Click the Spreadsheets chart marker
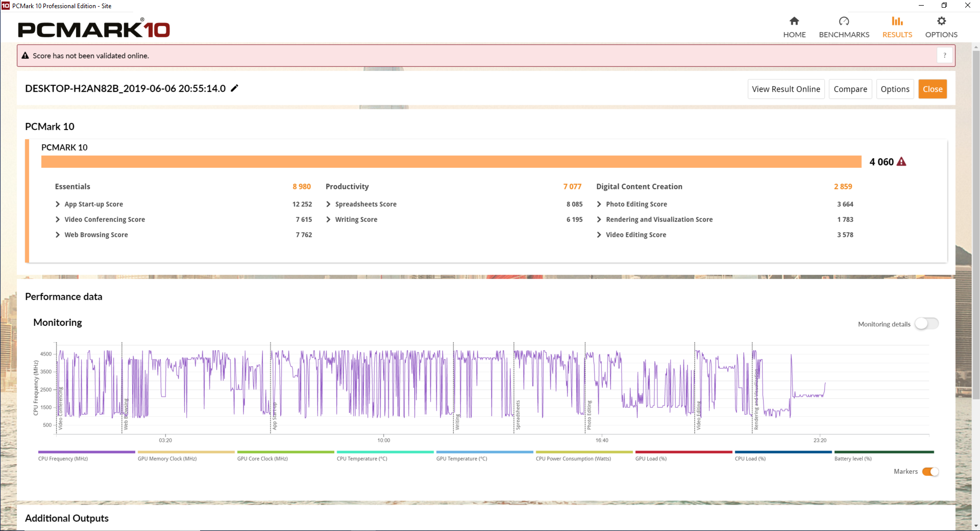The width and height of the screenshot is (980, 531). click(x=518, y=415)
